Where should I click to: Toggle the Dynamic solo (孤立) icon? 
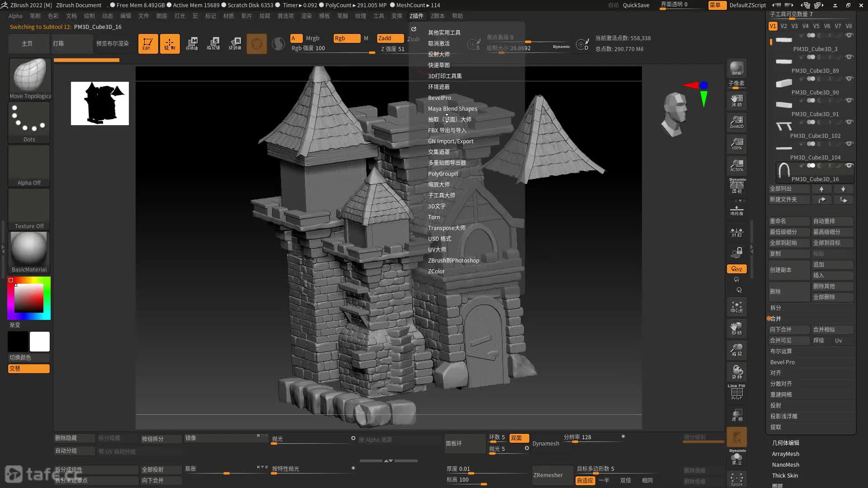tap(736, 457)
